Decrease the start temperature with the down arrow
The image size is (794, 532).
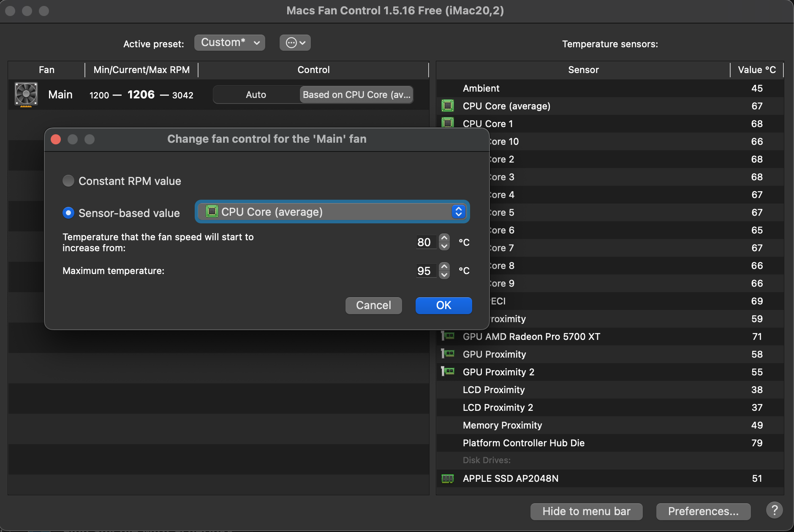(x=444, y=246)
